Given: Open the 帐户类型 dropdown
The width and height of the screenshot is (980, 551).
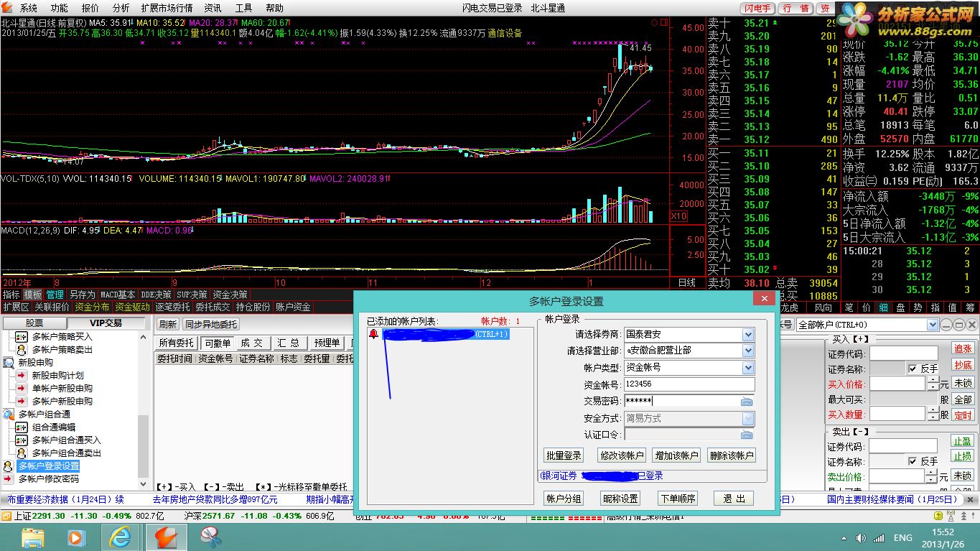Looking at the screenshot, I should [x=748, y=367].
